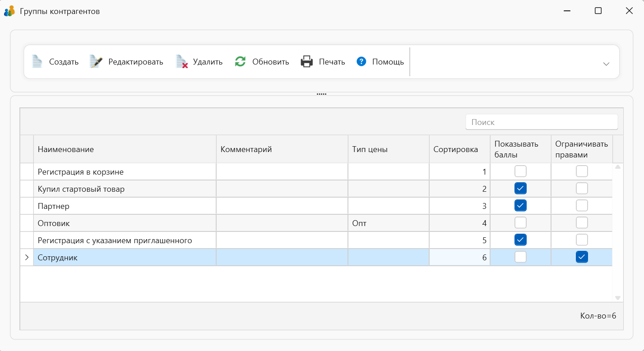Click the Удалить red-cross icon

pos(181,62)
